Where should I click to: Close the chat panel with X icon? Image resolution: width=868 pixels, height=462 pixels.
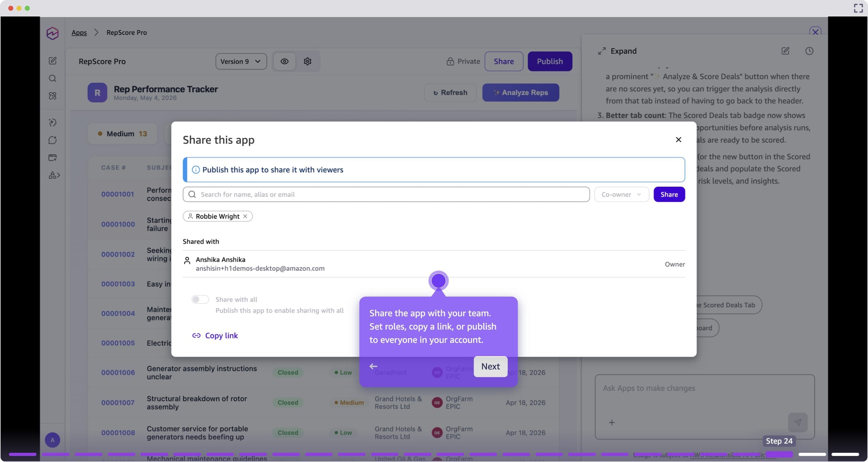[815, 32]
